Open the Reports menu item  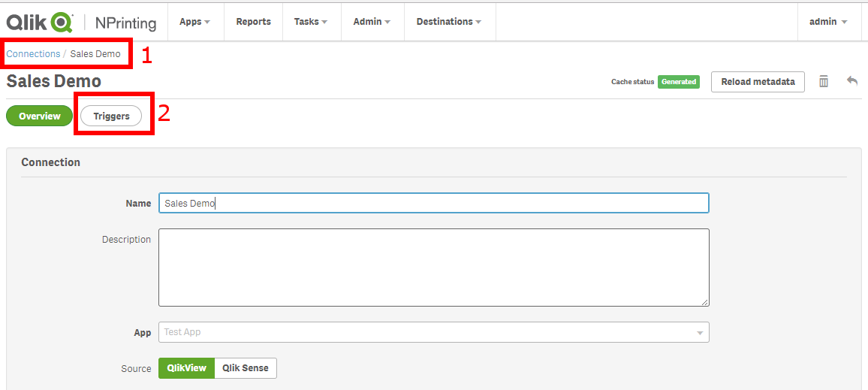254,22
